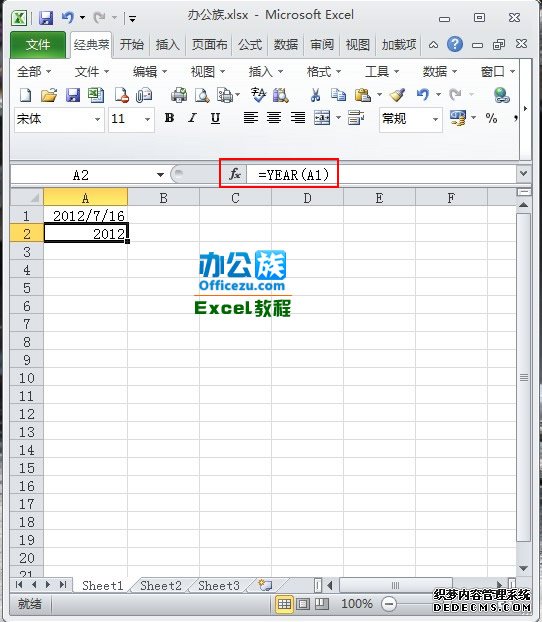Insert function using fx icon
Image resolution: width=542 pixels, height=622 pixels.
coord(234,174)
